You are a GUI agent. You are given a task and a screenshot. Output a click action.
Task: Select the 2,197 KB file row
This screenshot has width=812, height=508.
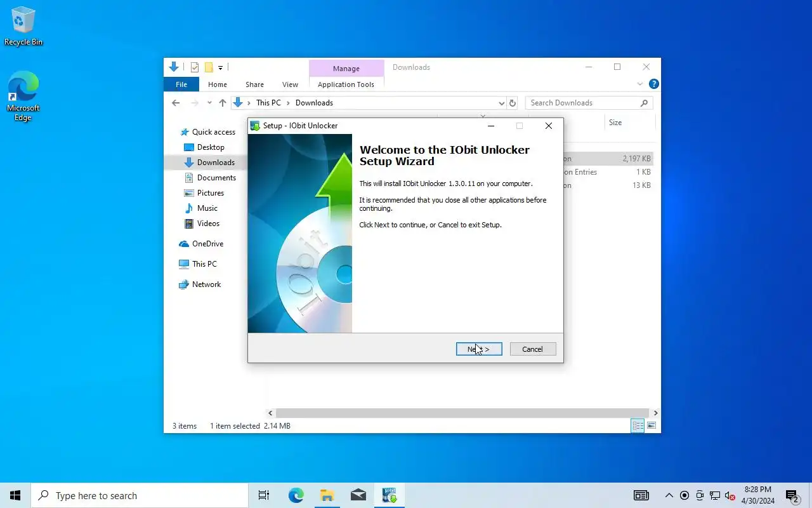tap(608, 159)
